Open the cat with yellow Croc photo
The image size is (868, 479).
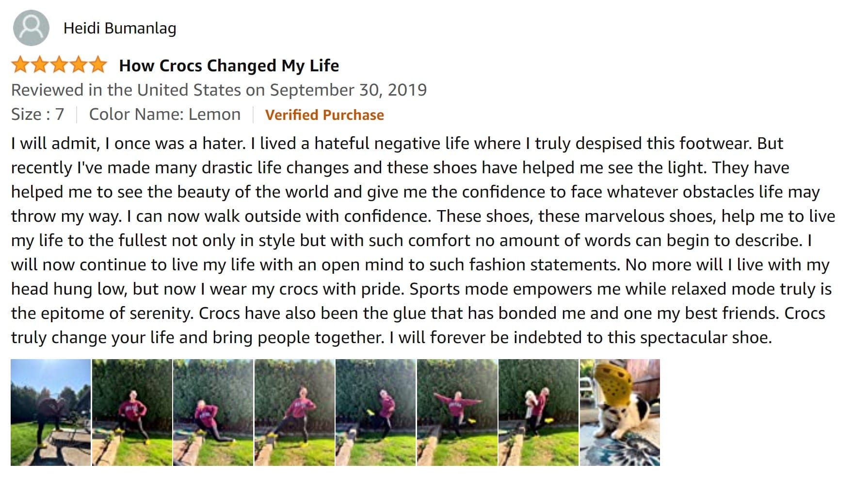tap(620, 413)
